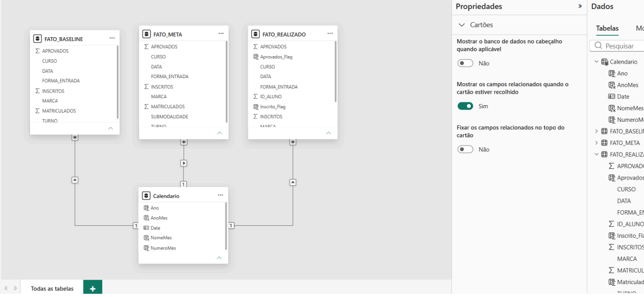Select SUBMODALIDADE field in FATO_META card

coord(169,116)
